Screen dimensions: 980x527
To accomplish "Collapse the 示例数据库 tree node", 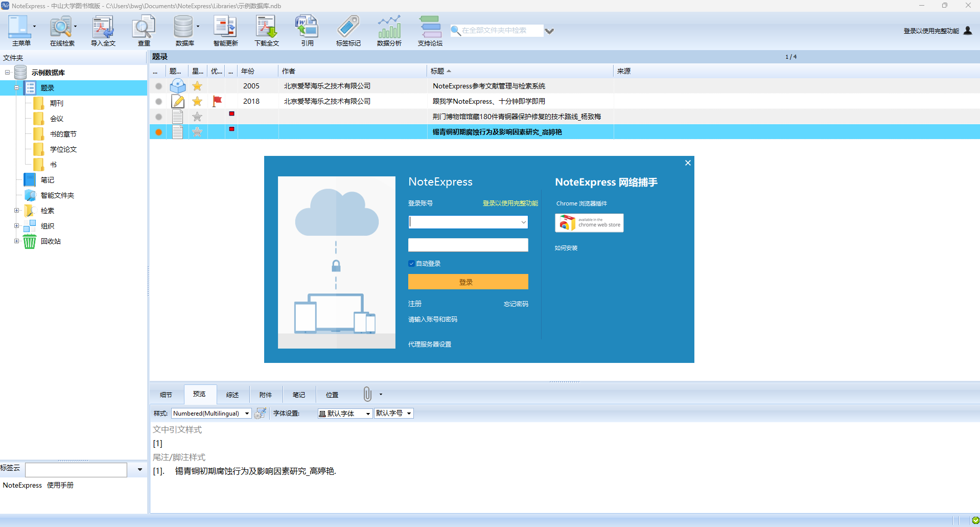I will 8,73.
